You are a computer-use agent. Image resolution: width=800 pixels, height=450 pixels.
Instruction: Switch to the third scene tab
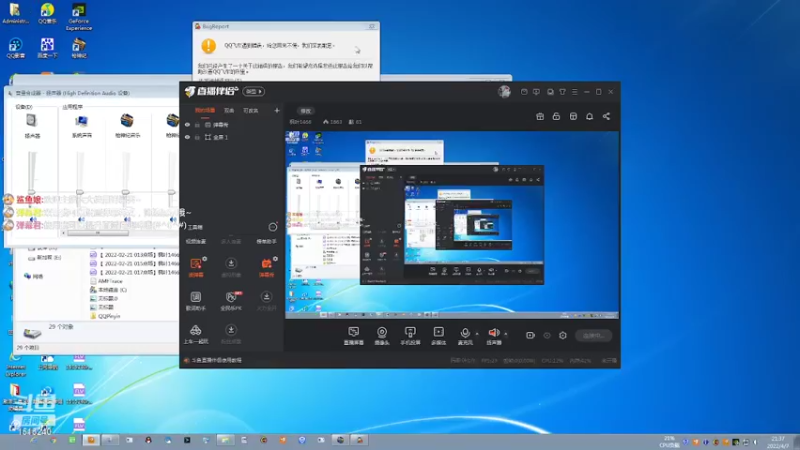click(251, 110)
